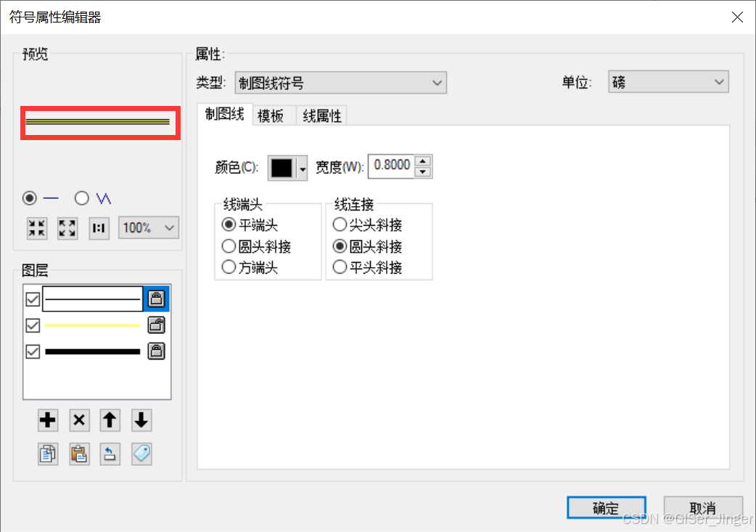Switch to the 线属性 tab

(x=321, y=115)
